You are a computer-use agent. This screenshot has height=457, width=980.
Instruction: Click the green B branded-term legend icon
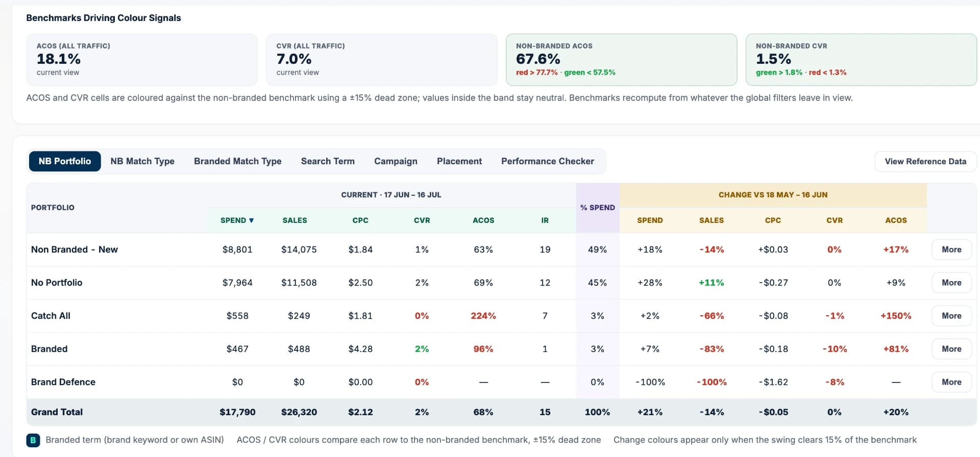pyautogui.click(x=33, y=440)
